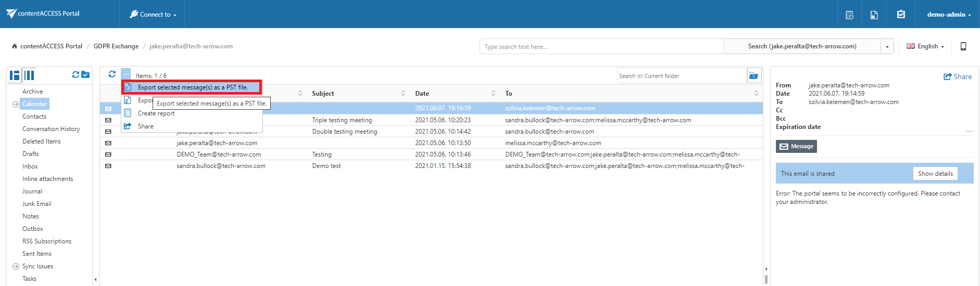Switch to the three-column layout view icon
The width and height of the screenshot is (980, 286).
(x=29, y=75)
